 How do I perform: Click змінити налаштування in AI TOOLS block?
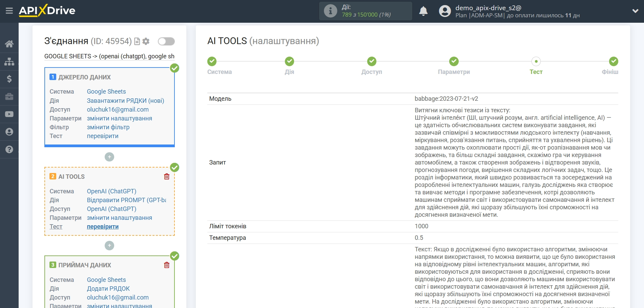[120, 218]
